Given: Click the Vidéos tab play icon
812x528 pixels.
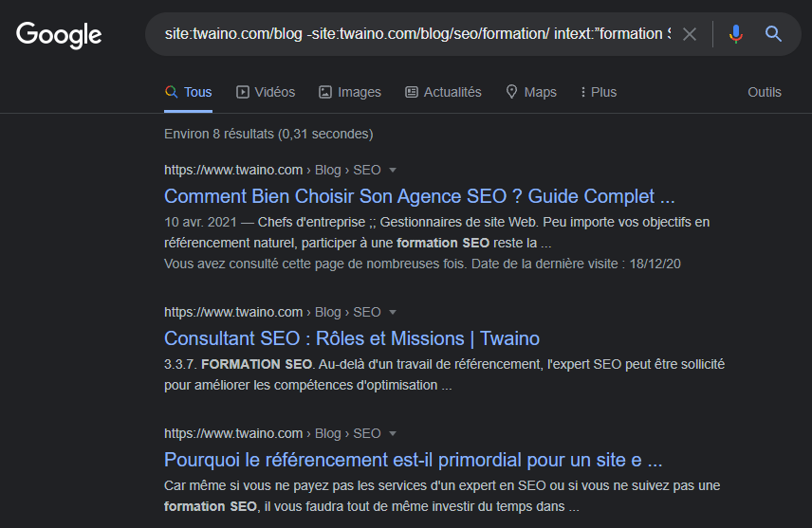Looking at the screenshot, I should [x=242, y=92].
